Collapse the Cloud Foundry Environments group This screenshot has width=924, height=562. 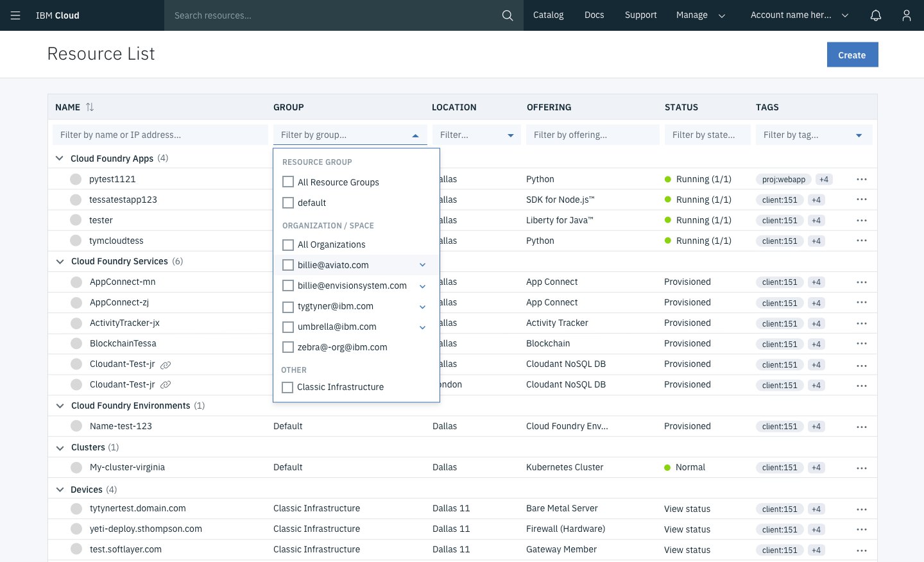coord(60,405)
